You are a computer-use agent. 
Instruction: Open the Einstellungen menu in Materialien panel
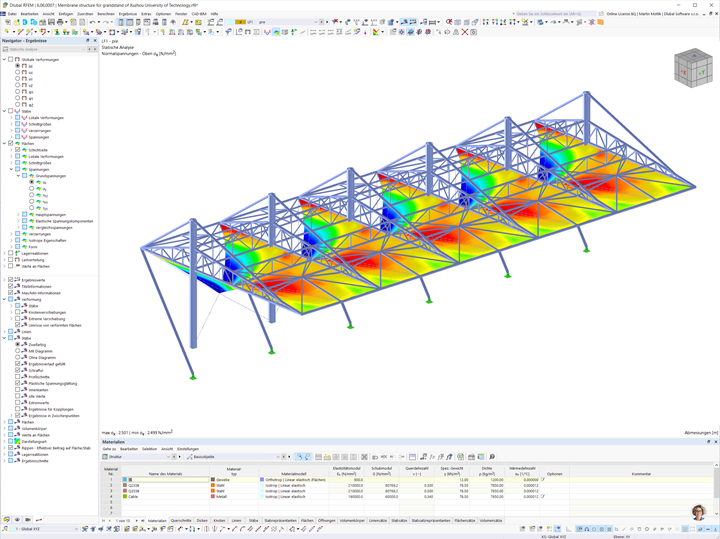click(188, 449)
